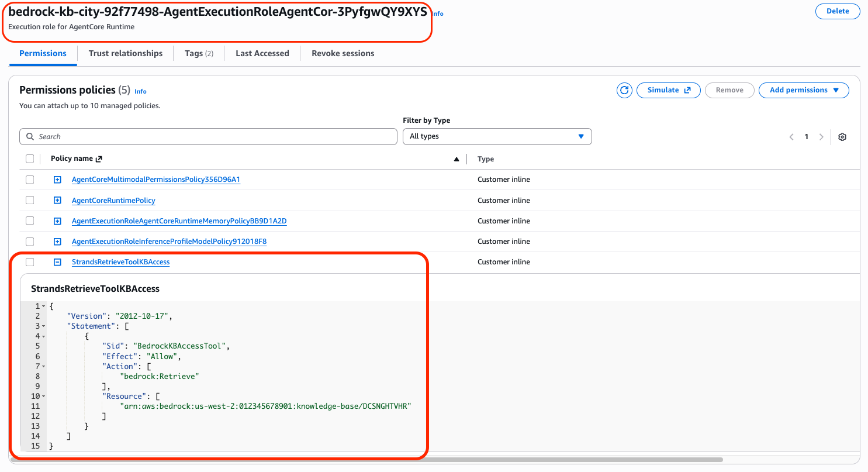The height and width of the screenshot is (472, 868).
Task: Fold the Action array at line 7
Action: click(43, 366)
